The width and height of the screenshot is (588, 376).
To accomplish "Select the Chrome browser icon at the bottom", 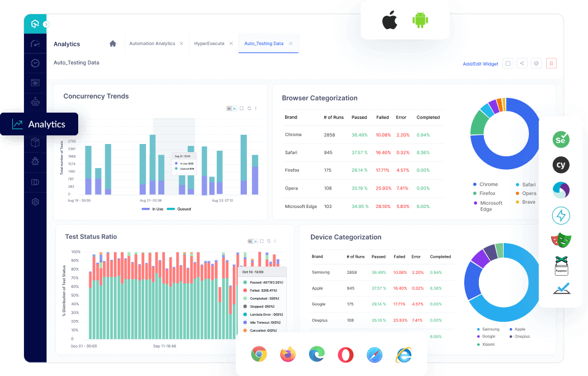I will tap(259, 354).
